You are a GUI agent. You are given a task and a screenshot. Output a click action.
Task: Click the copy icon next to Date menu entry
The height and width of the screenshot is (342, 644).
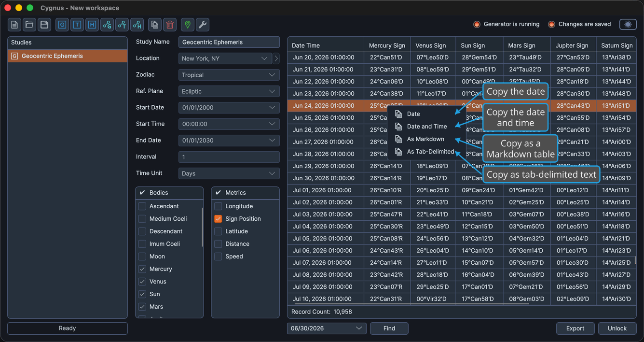point(398,114)
